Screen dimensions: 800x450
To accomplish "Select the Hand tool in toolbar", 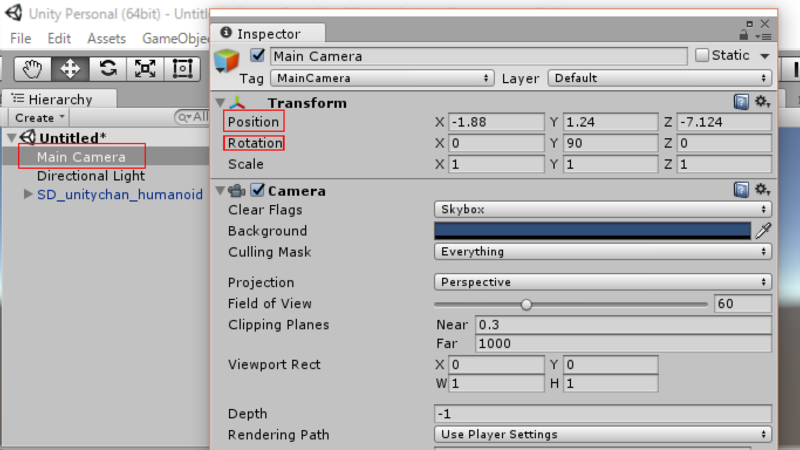I will point(32,69).
